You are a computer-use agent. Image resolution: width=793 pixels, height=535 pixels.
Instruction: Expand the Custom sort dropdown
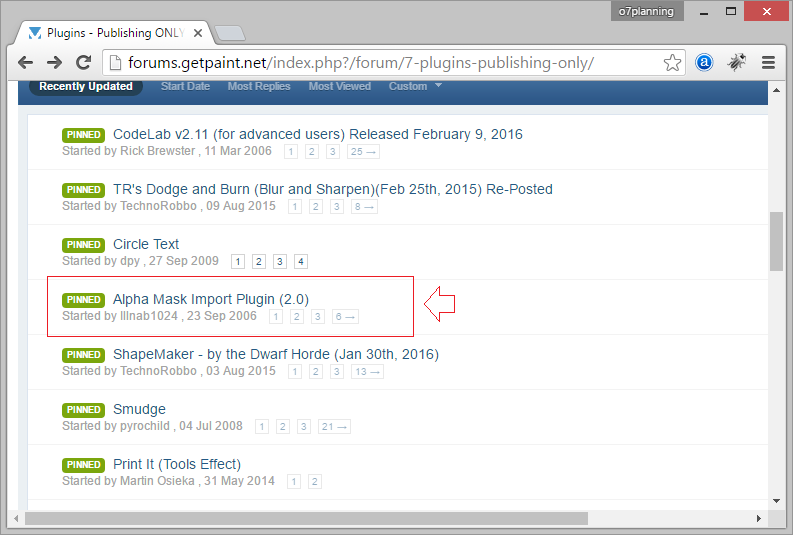pyautogui.click(x=415, y=86)
